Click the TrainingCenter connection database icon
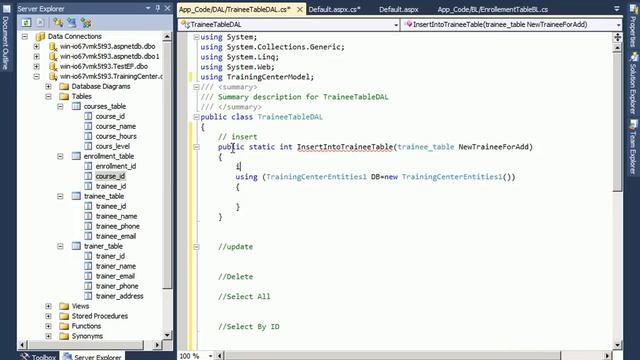 pos(53,76)
